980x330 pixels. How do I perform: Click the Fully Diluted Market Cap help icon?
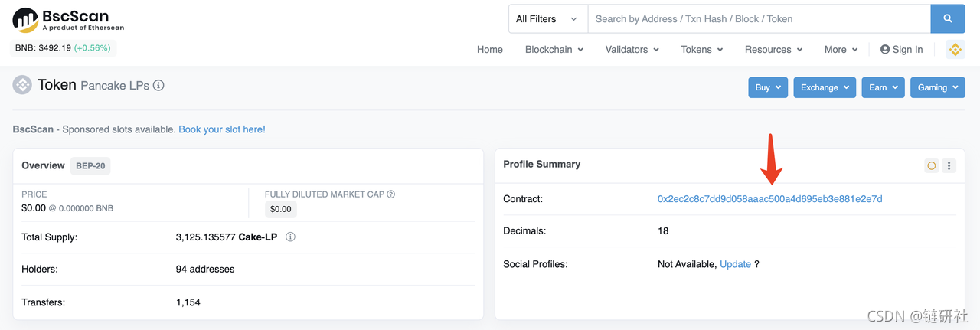click(391, 194)
